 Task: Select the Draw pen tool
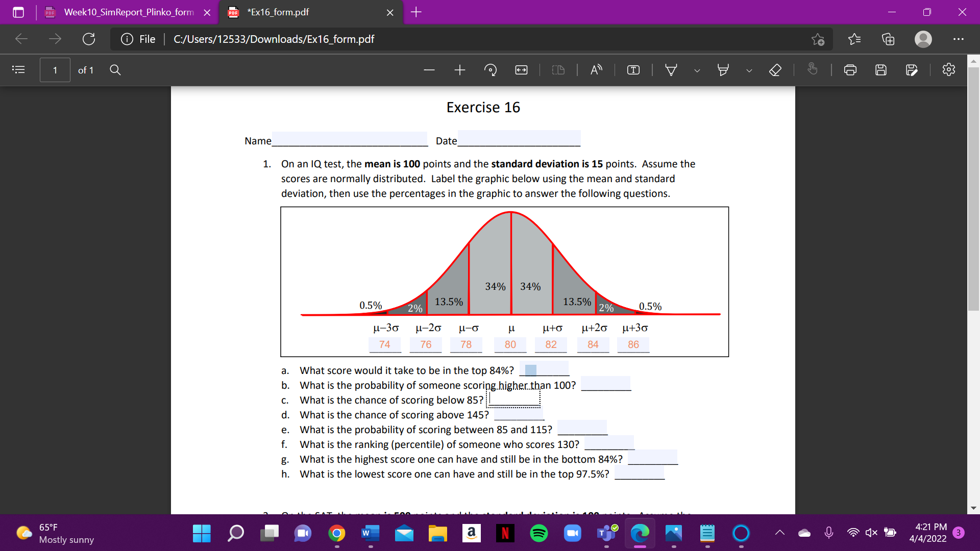[671, 70]
